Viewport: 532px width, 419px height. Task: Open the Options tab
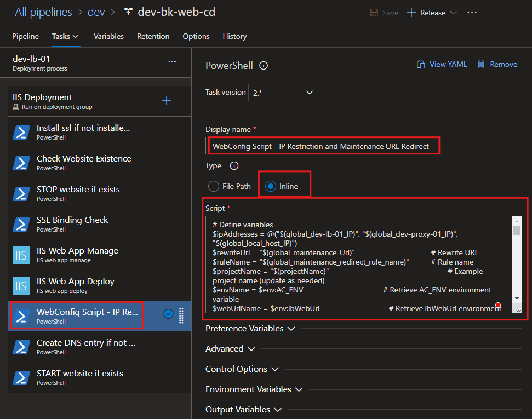pos(196,36)
